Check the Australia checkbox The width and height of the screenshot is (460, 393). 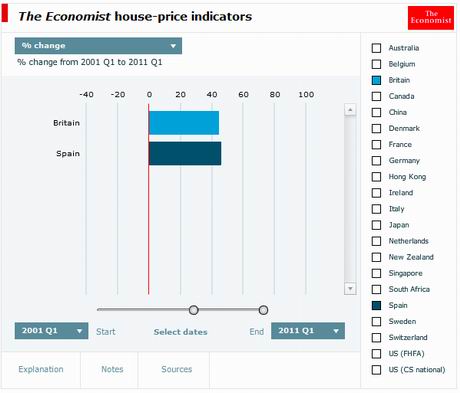tap(376, 48)
